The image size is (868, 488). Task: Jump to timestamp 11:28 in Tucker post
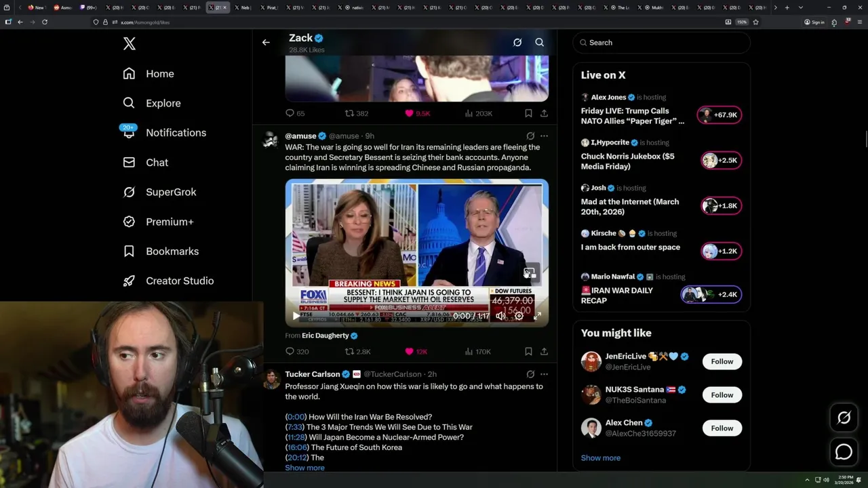click(297, 437)
